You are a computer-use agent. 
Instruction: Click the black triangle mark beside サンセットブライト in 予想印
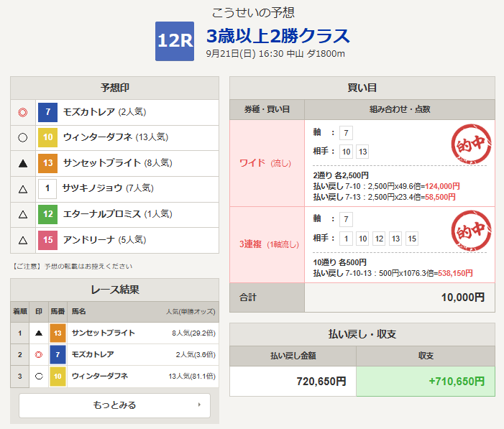(x=23, y=164)
